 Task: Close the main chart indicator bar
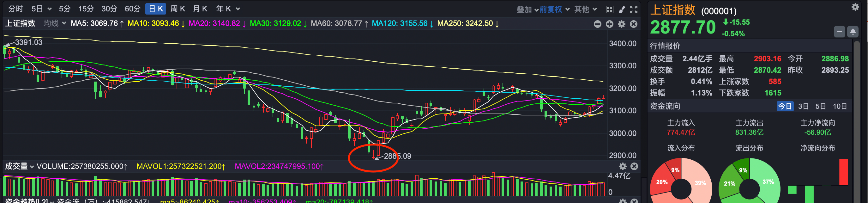pos(634,24)
